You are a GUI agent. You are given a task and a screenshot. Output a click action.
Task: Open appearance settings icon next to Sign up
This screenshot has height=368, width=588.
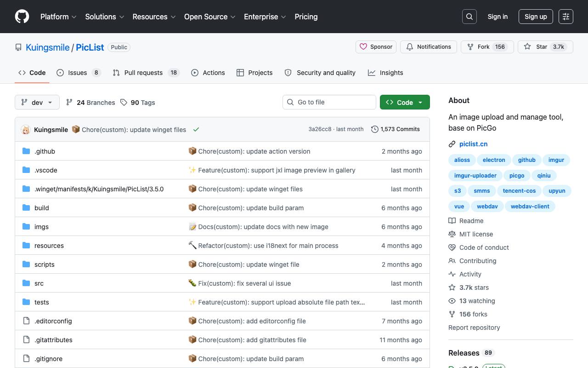point(566,17)
